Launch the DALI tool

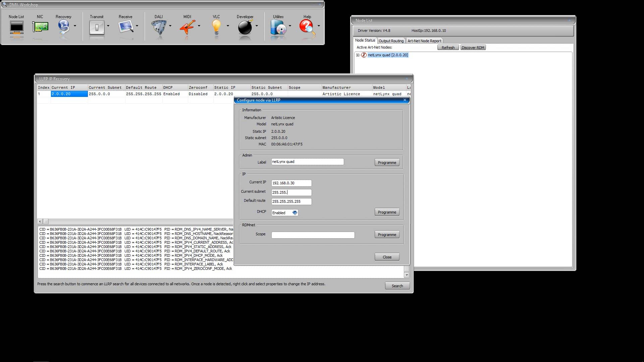coord(158,27)
